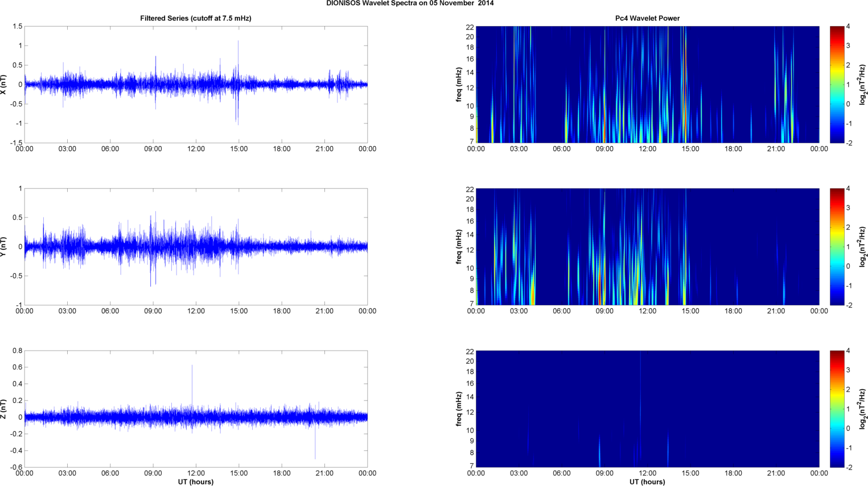Click the log2(nT²/Hz) label of middle colorbar

click(863, 247)
